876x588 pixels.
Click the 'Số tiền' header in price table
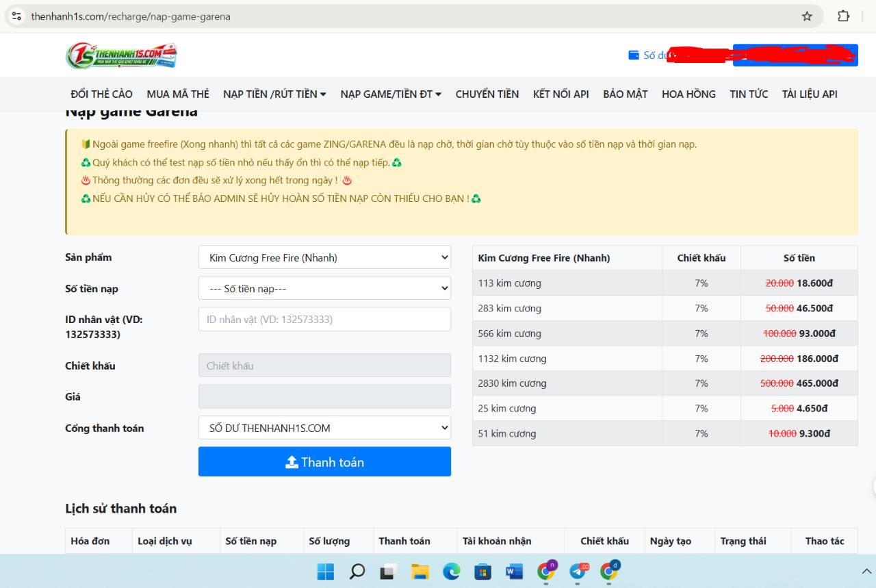coord(799,258)
